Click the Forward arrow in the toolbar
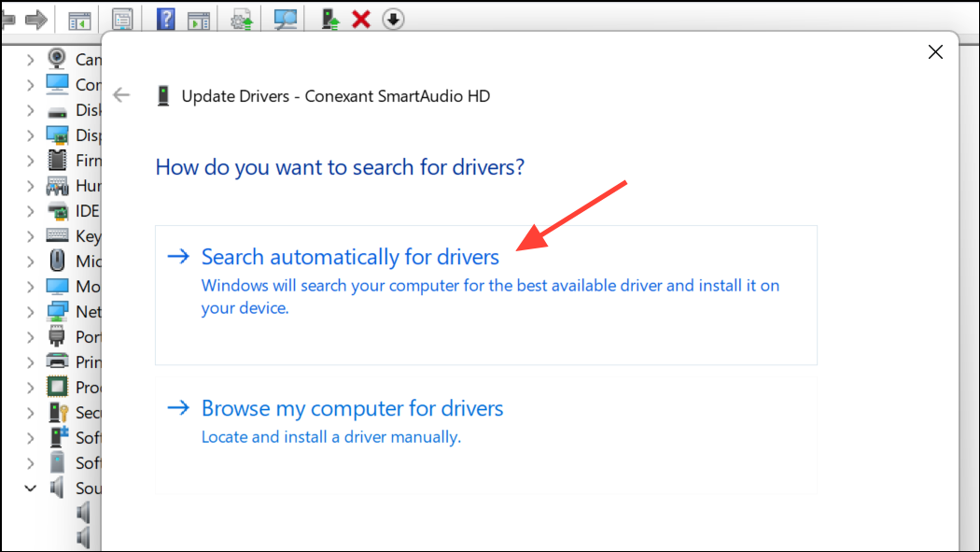Viewport: 980px width, 552px height. tap(36, 19)
